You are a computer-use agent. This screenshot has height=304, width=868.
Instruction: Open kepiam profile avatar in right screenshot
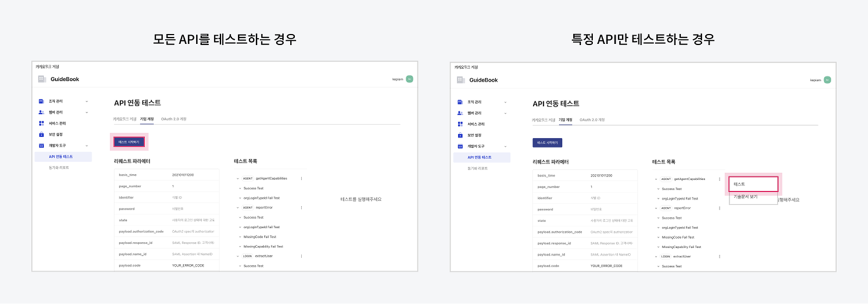tap(827, 80)
